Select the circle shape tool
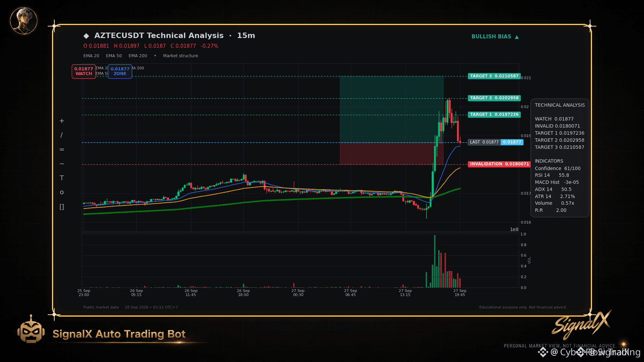The height and width of the screenshot is (362, 644). [62, 192]
